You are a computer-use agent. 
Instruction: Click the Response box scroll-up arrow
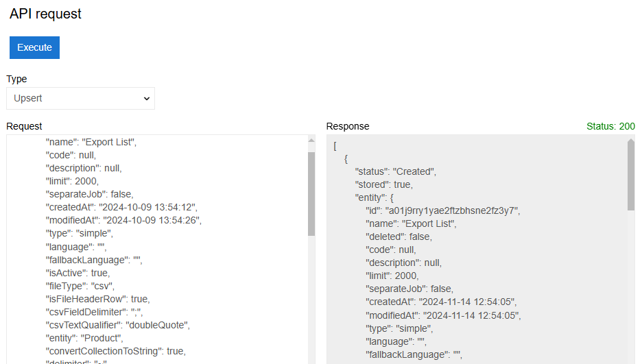pyautogui.click(x=631, y=144)
